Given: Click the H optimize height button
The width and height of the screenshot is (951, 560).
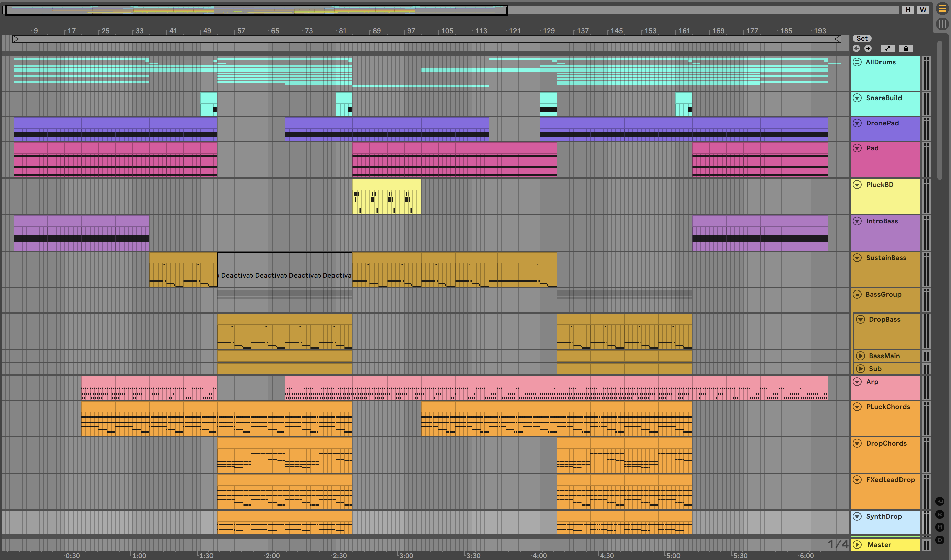Looking at the screenshot, I should pyautogui.click(x=908, y=10).
